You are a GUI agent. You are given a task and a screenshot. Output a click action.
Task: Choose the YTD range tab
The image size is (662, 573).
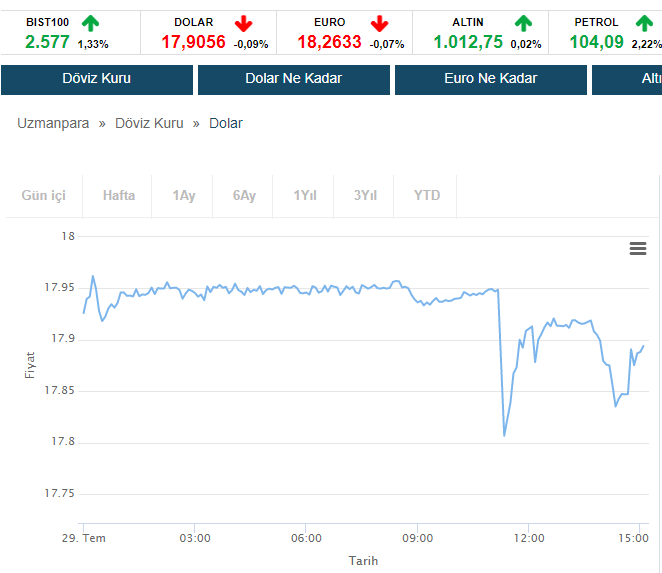click(427, 196)
